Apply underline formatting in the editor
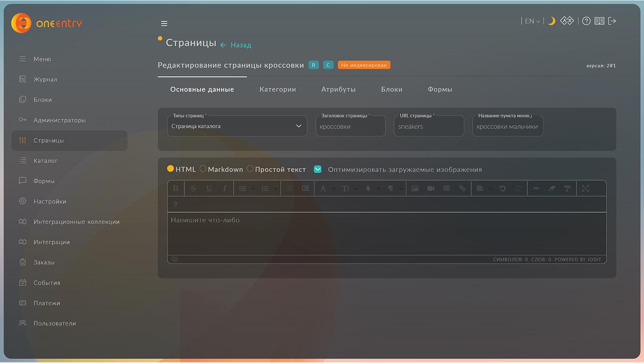644x364 pixels. [x=209, y=188]
